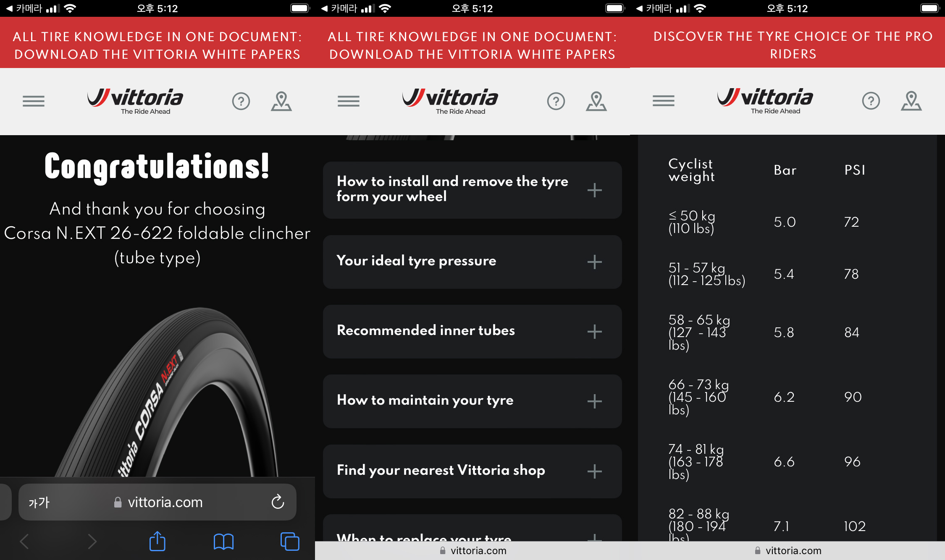The height and width of the screenshot is (560, 945).
Task: Open store locator map pin, left screen
Action: [x=281, y=101]
